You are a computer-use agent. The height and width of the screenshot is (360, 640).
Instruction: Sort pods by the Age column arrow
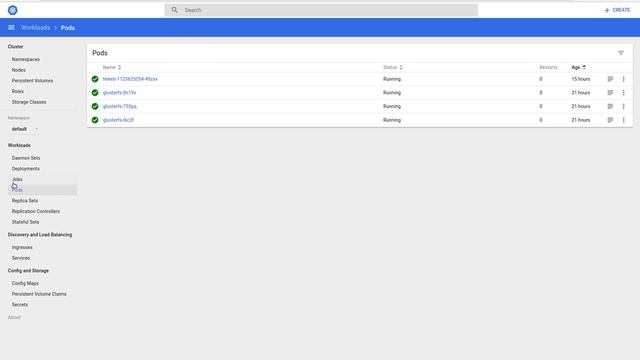(584, 67)
